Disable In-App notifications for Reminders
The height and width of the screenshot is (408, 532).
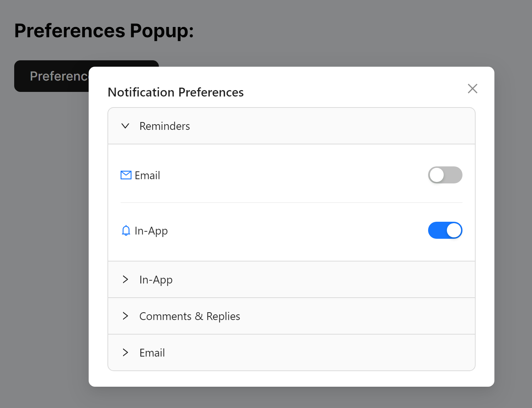coord(445,230)
